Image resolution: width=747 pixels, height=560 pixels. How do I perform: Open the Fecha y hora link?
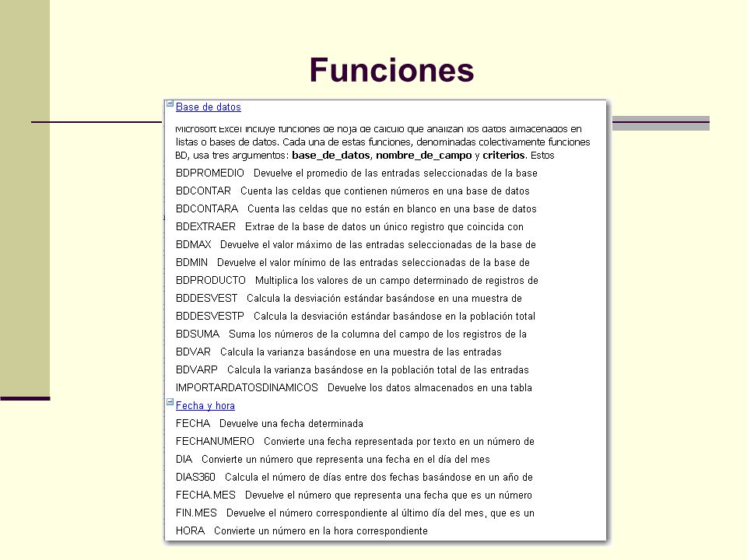pos(205,406)
